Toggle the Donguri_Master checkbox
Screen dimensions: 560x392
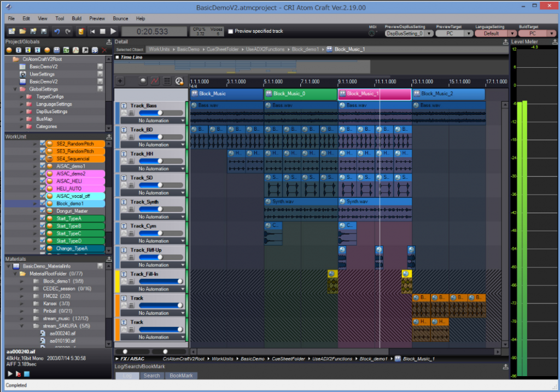[x=43, y=211]
